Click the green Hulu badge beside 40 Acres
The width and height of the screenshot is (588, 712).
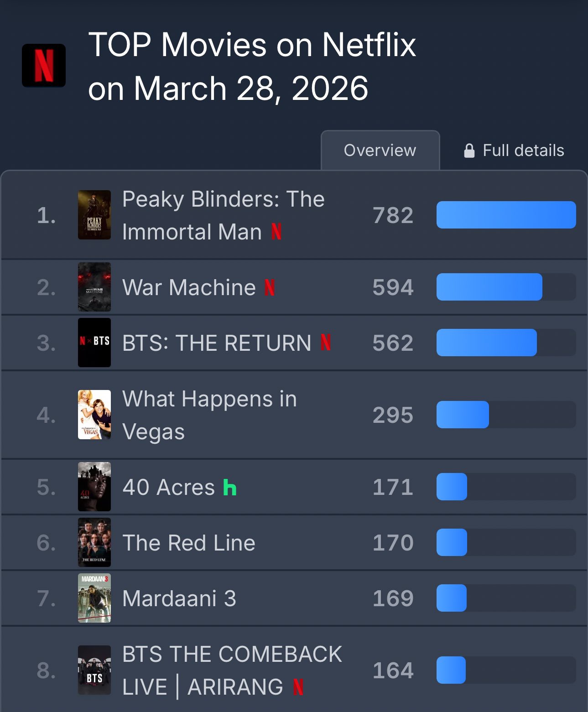point(229,488)
